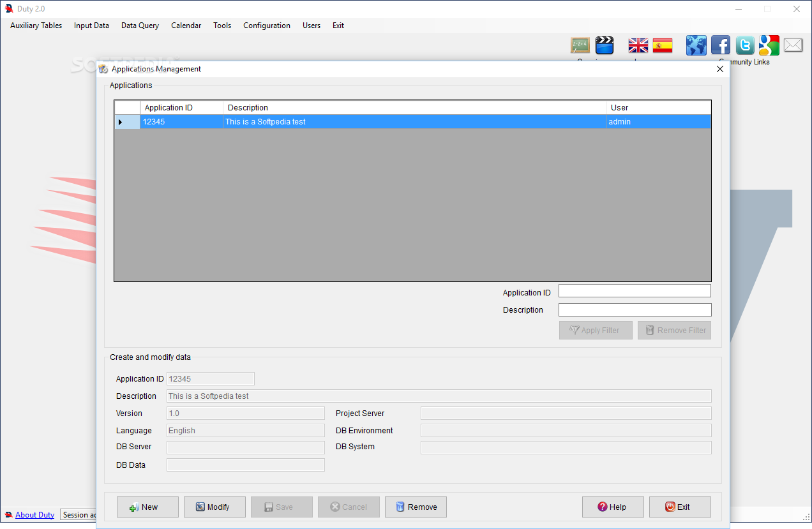Click the DB System field

pos(566,447)
